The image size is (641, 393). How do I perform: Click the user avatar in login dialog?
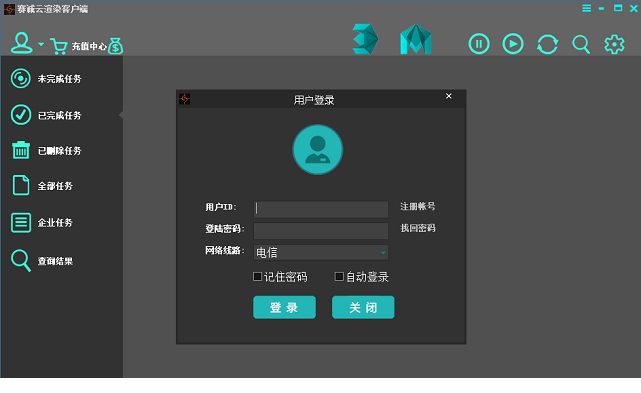coord(318,149)
